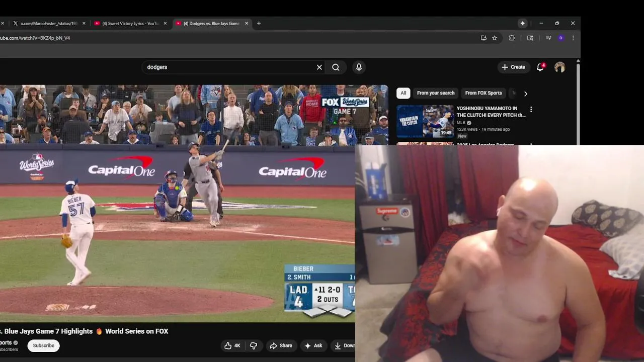Select the Dodgers vs. Blue Jays Game tab
The width and height of the screenshot is (644, 362).
pos(211,23)
